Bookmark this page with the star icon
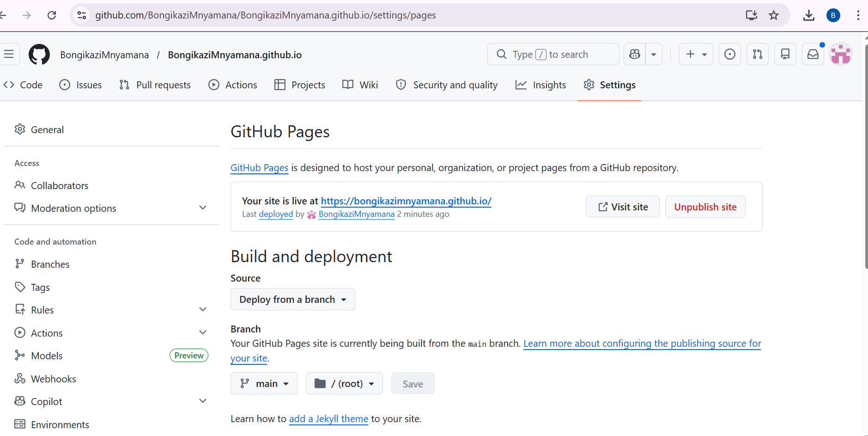The height and width of the screenshot is (436, 868). 774,15
